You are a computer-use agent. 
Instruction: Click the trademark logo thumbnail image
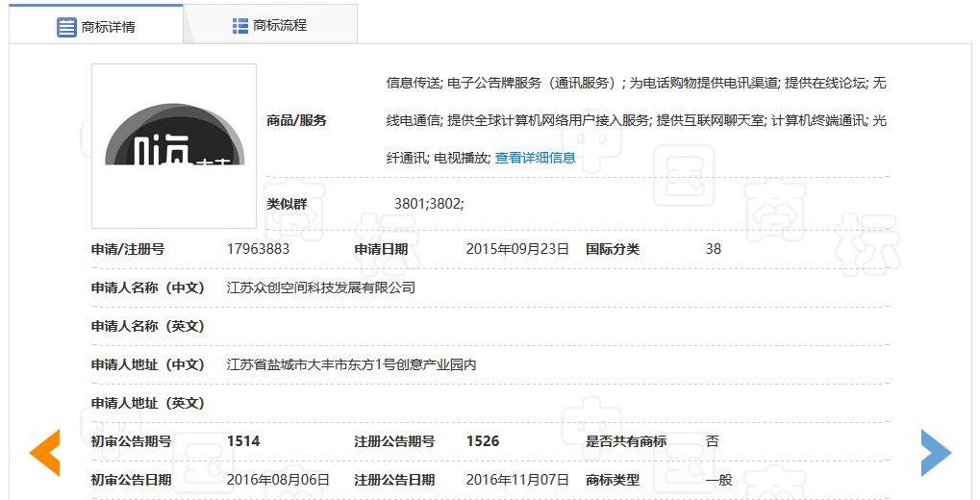click(x=174, y=146)
